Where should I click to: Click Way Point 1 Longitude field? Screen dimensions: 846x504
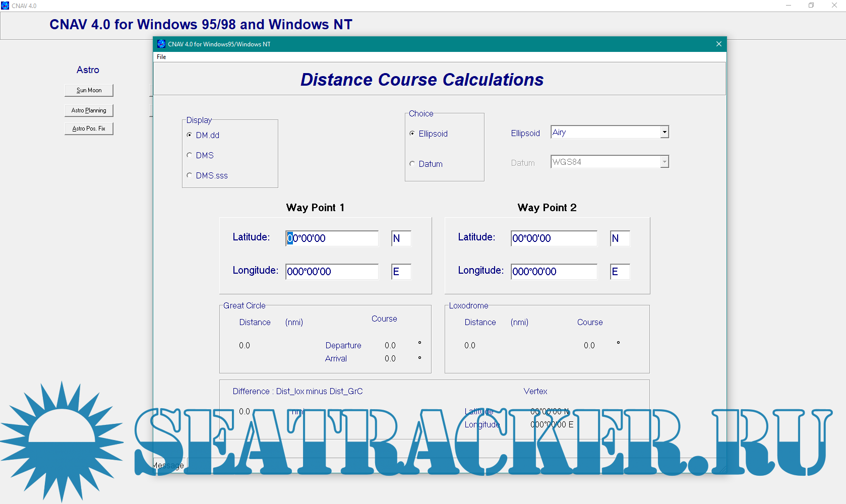pos(332,272)
